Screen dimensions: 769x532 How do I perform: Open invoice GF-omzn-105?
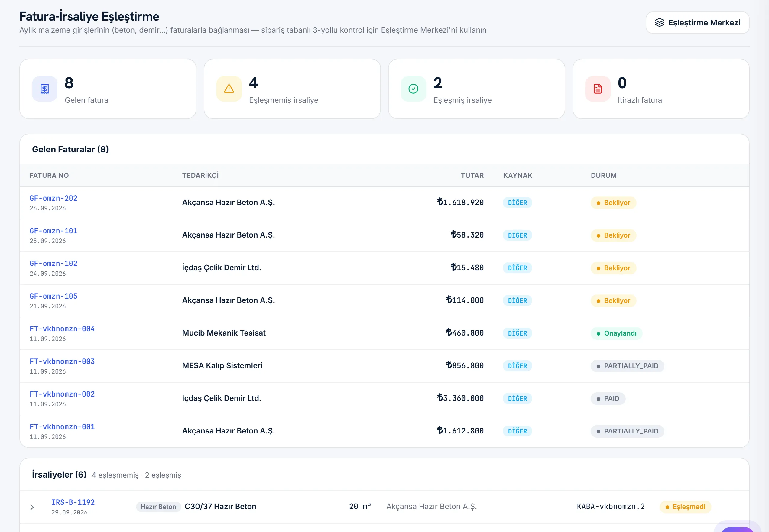pyautogui.click(x=54, y=296)
